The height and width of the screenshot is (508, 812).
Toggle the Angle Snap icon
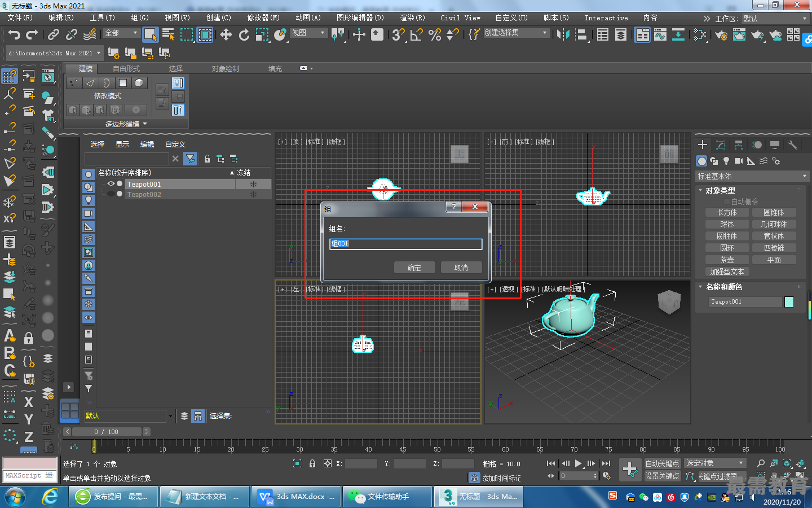coord(417,35)
